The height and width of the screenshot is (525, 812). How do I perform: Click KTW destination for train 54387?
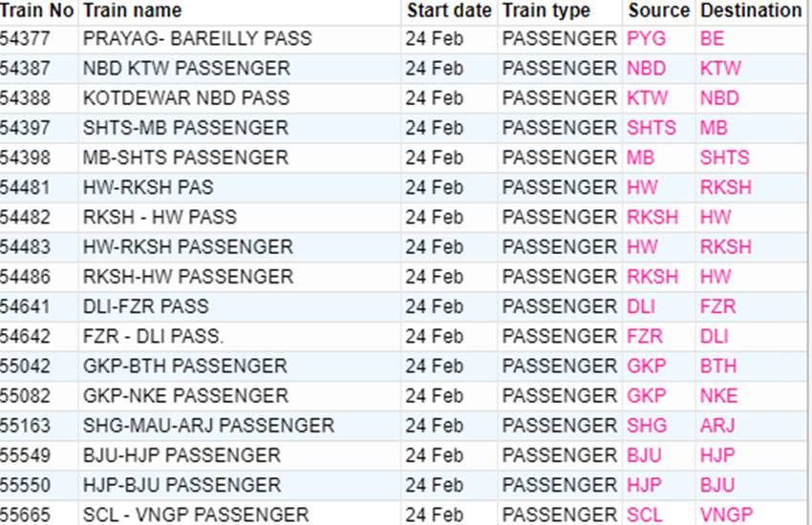tap(720, 69)
